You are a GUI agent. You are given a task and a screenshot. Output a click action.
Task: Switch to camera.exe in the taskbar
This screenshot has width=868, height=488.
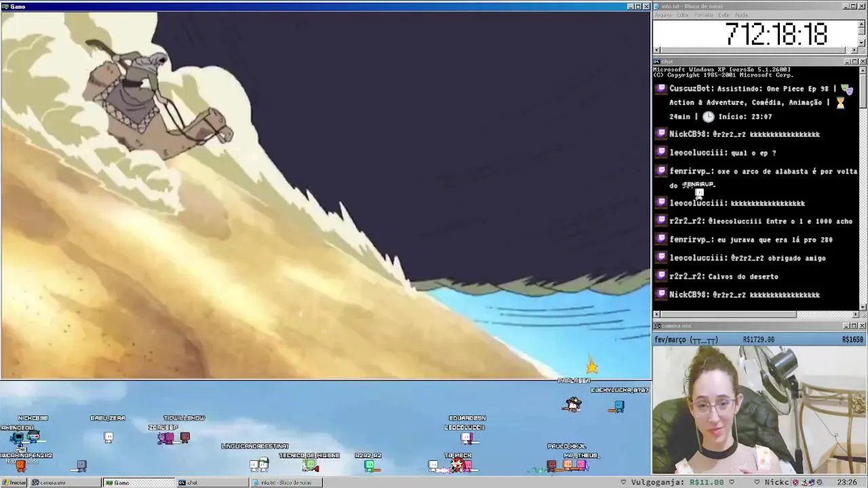tap(64, 483)
